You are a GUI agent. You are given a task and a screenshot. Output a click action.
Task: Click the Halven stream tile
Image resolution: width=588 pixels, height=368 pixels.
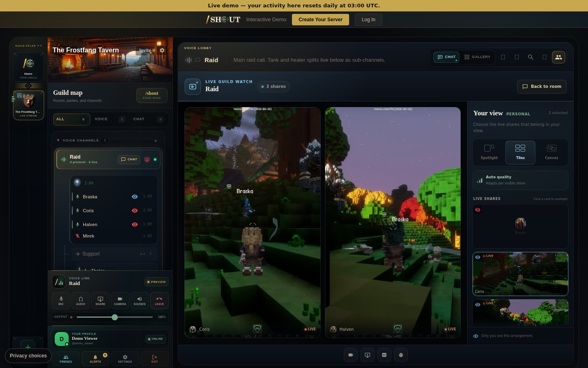(392, 222)
